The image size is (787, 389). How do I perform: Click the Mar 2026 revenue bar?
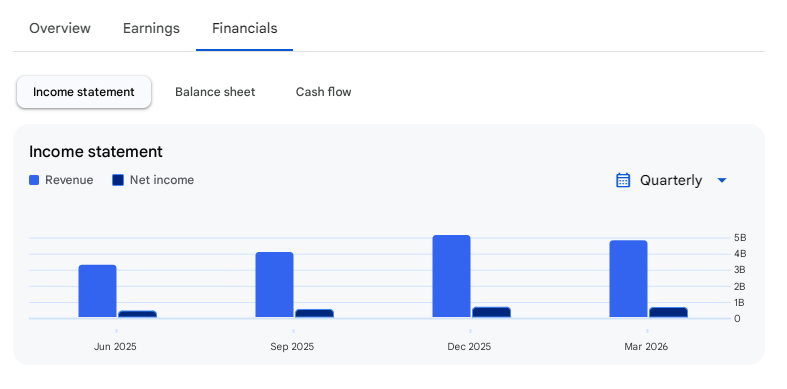pos(628,279)
